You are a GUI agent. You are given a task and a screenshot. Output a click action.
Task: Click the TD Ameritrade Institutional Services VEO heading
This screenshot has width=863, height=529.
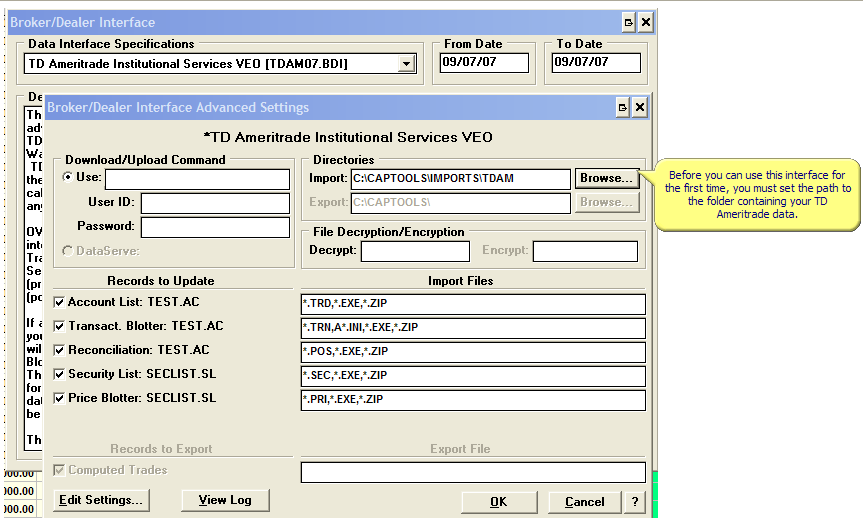[348, 137]
